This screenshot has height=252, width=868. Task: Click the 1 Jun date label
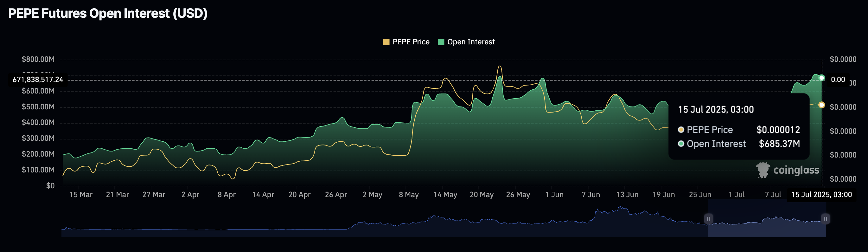click(x=554, y=195)
